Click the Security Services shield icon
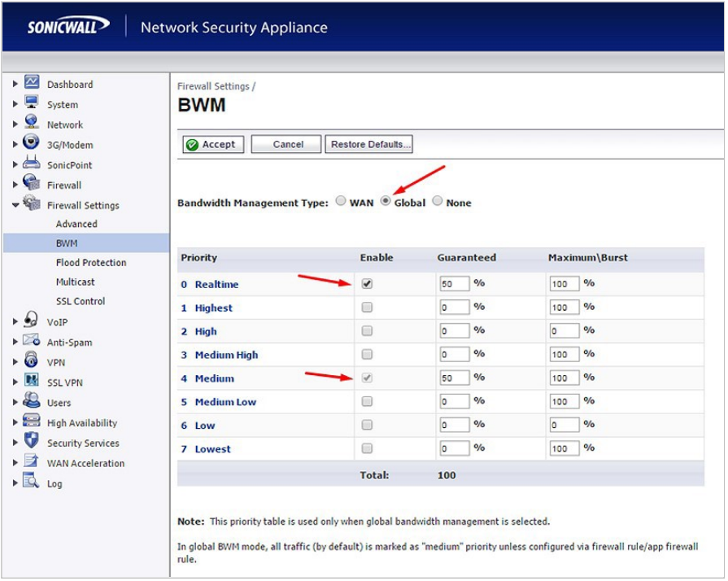This screenshot has height=581, width=728. 32,442
